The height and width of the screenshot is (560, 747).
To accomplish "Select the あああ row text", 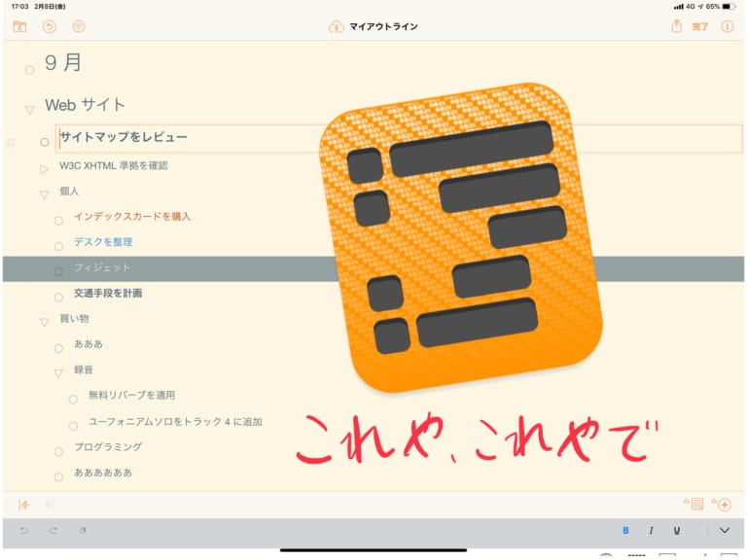I will pyautogui.click(x=89, y=344).
